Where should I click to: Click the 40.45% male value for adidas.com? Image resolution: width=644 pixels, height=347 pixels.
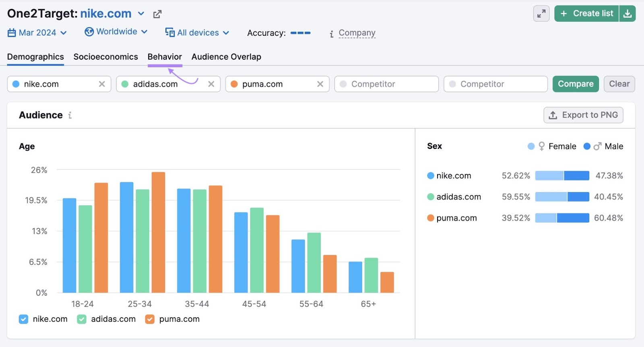coord(608,197)
